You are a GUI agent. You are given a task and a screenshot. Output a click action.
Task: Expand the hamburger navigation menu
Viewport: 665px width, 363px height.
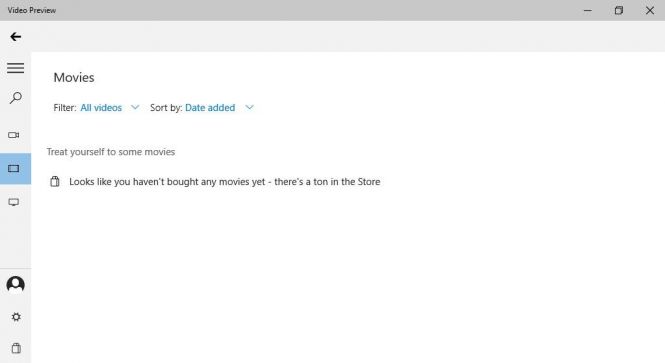point(15,68)
